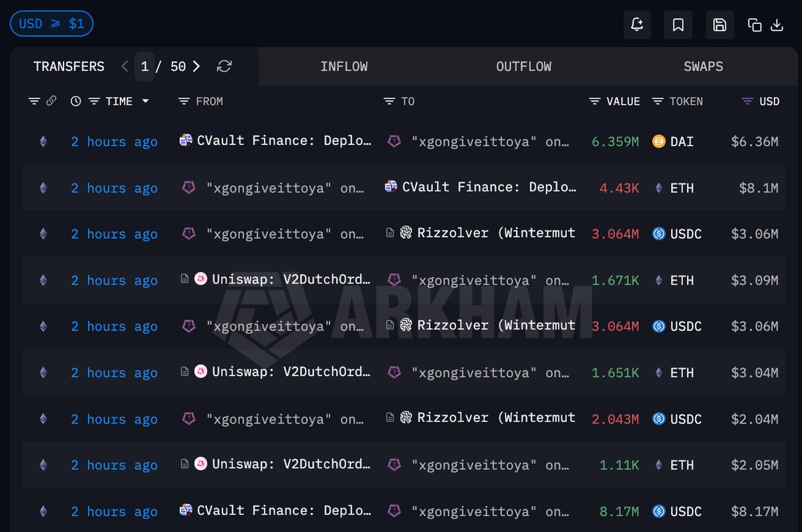Screen dimensions: 802x532
Task: Click Uniswap V2DutchOrder sender in the 1.11K ETH row
Action: point(291,464)
